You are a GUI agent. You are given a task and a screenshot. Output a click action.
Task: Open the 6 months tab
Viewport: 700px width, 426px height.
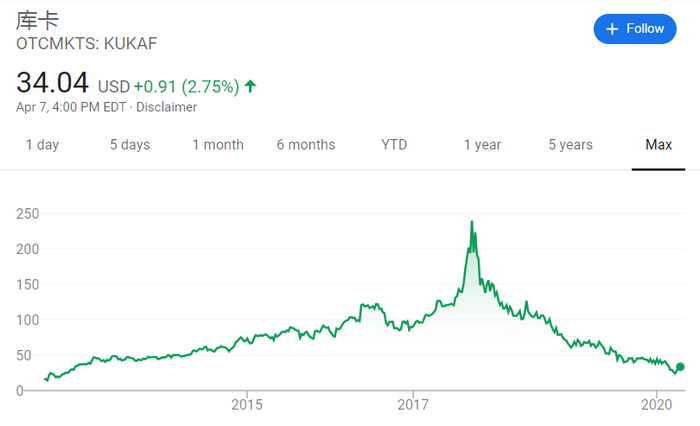pos(308,145)
